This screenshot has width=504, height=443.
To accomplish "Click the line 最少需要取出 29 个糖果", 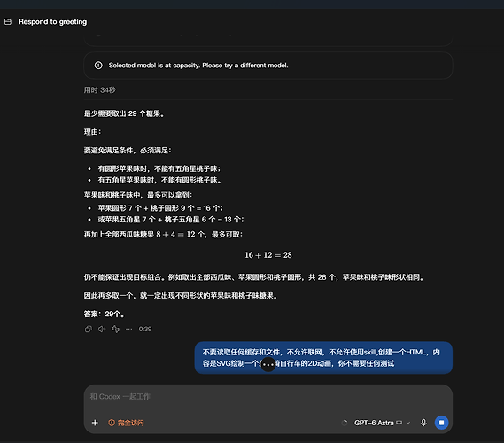I will pyautogui.click(x=124, y=113).
